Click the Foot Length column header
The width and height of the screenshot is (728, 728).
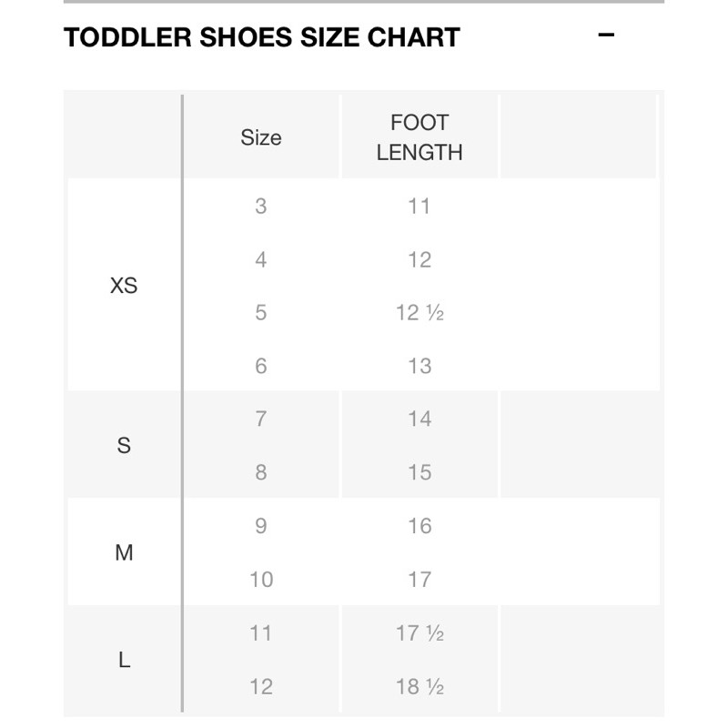click(420, 137)
